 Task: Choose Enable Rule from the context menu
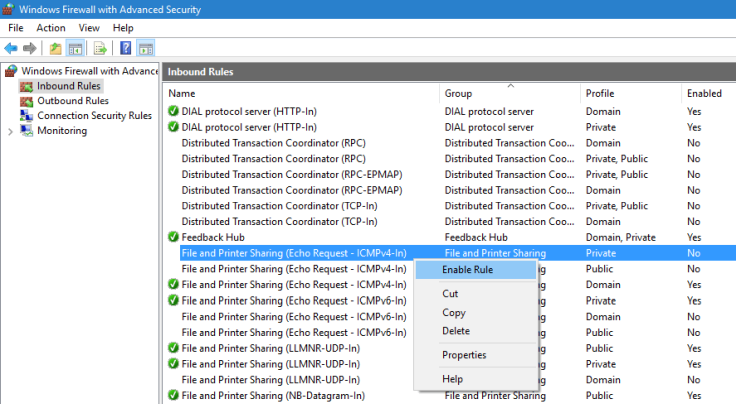click(467, 270)
